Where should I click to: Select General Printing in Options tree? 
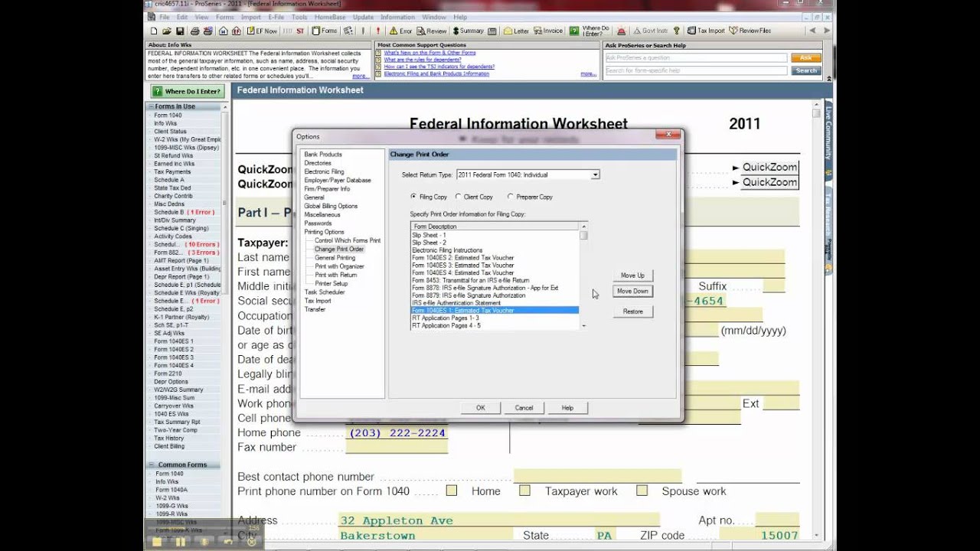coord(335,258)
